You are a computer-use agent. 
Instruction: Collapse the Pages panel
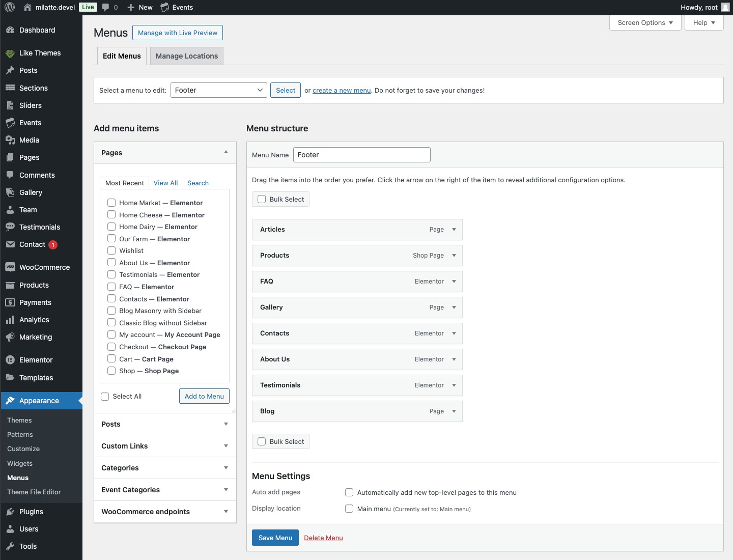click(226, 152)
